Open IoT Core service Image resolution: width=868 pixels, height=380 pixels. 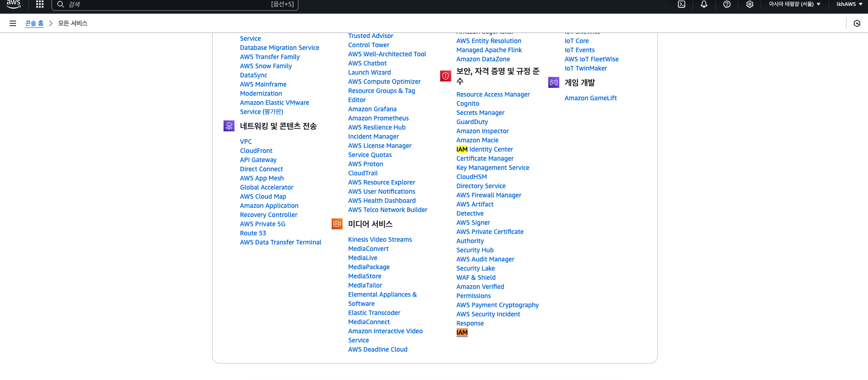576,41
